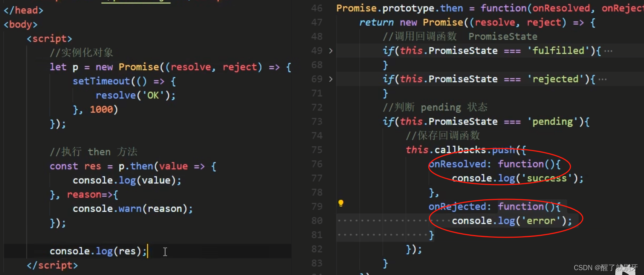Click the 'reason=>{' text
Screen dimensions: 644x275
[x=93, y=195]
